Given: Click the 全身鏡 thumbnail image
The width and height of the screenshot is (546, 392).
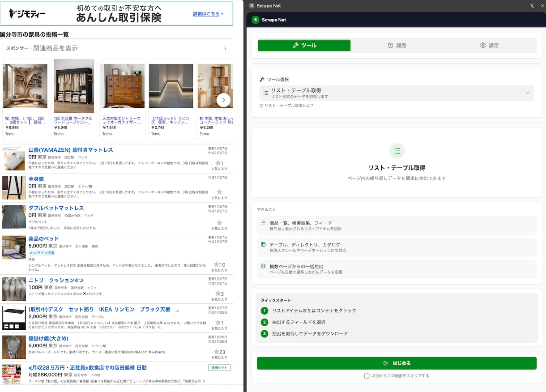Looking at the screenshot, I should [14, 187].
